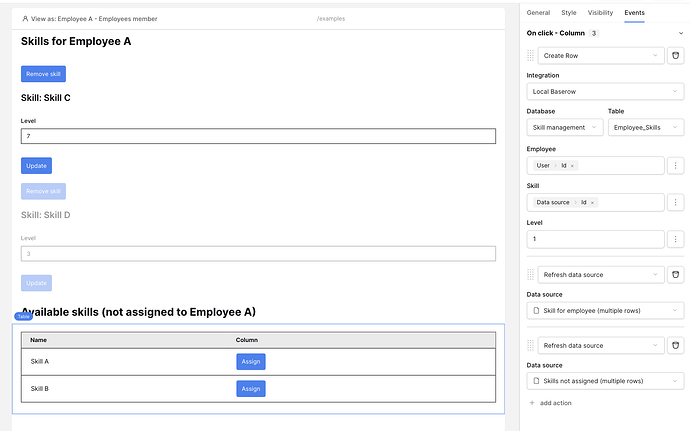This screenshot has height=431, width=690.
Task: Open Skill field options menu
Action: click(x=675, y=203)
